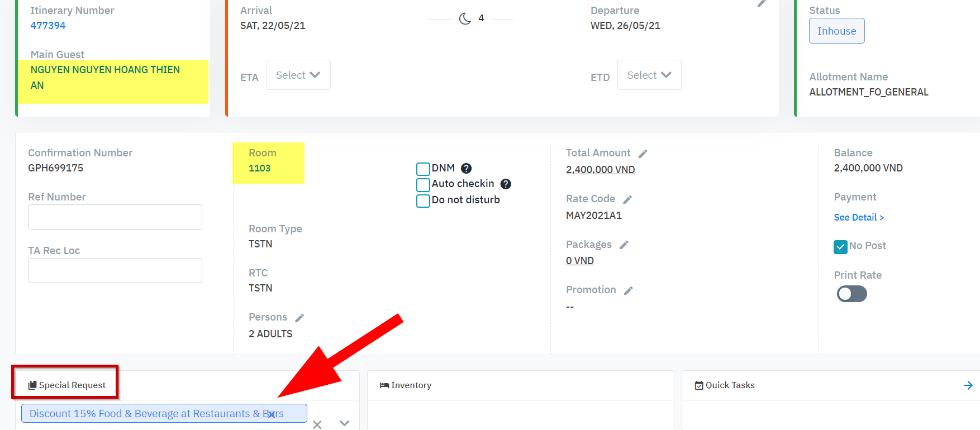980x430 pixels.
Task: Click the Ref Number input field
Action: (x=115, y=217)
